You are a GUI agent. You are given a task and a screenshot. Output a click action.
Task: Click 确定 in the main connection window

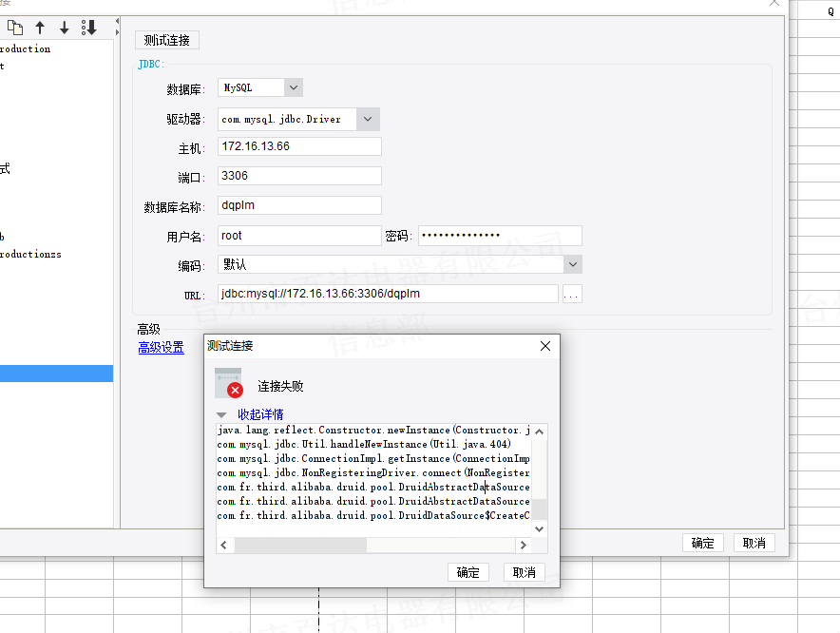click(x=702, y=543)
